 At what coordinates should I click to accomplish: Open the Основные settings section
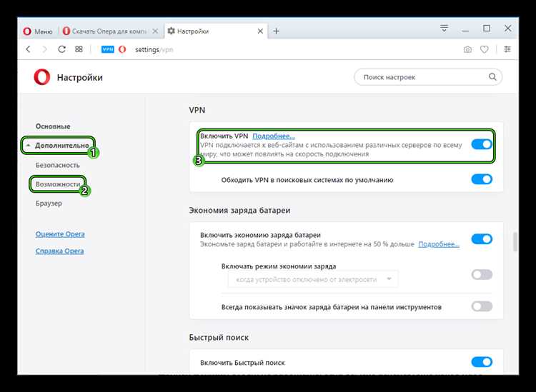(53, 126)
